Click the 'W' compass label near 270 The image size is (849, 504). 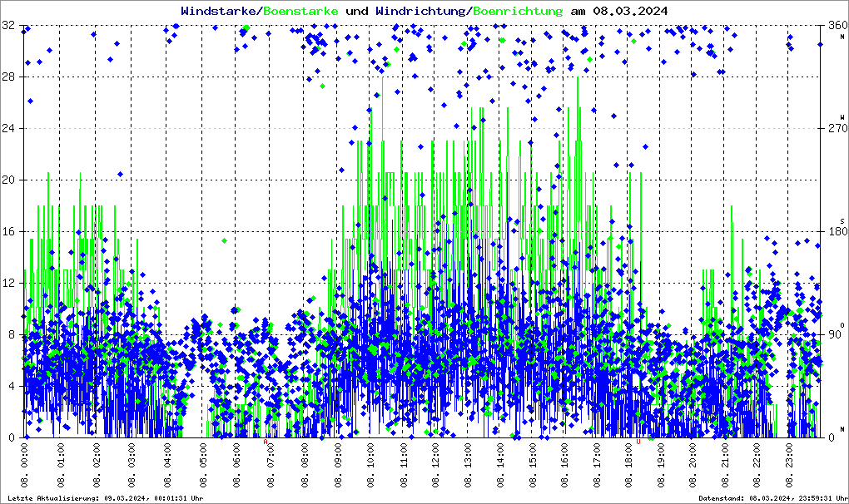pyautogui.click(x=842, y=117)
